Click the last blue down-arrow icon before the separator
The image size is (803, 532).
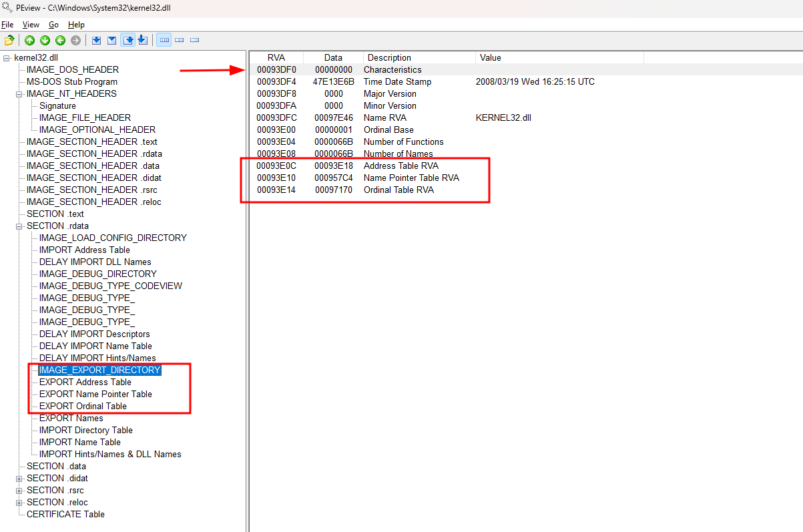point(142,41)
